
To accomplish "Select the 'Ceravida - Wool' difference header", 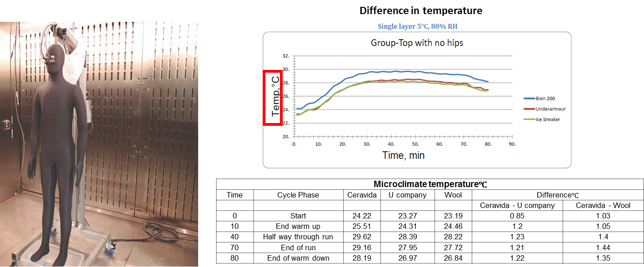I will (603, 205).
